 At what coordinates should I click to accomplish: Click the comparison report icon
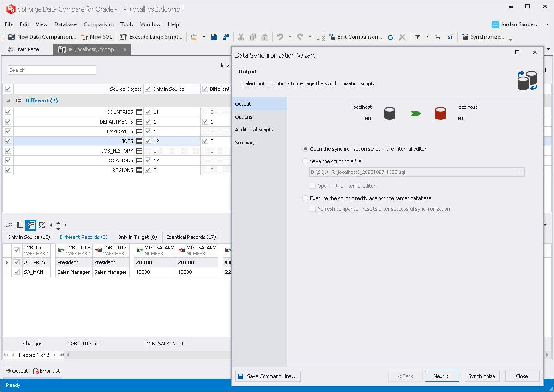(450, 37)
